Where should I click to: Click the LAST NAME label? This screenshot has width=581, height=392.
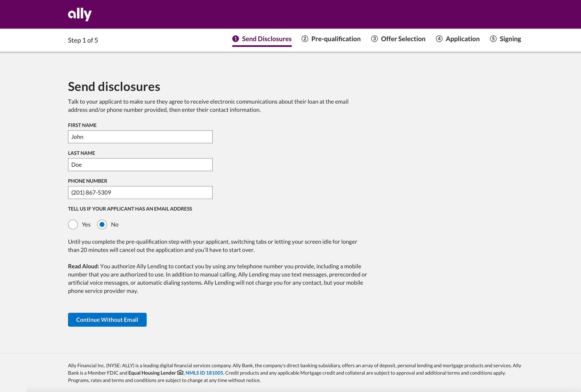point(82,153)
